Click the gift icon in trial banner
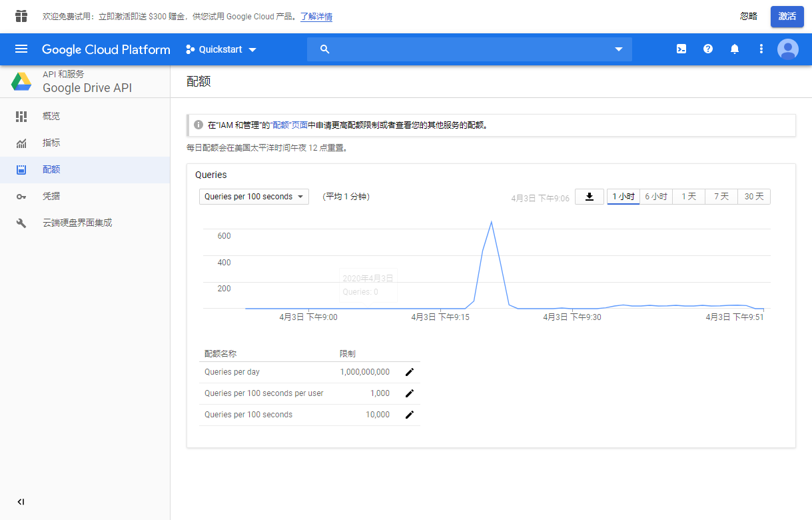Viewport: 812px width, 520px height. tap(21, 16)
